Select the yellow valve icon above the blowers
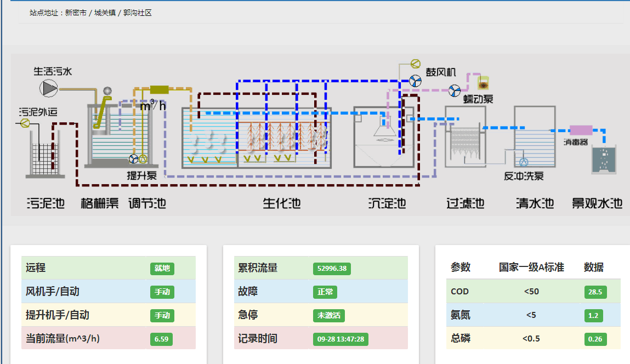The height and width of the screenshot is (364, 630). 415,64
